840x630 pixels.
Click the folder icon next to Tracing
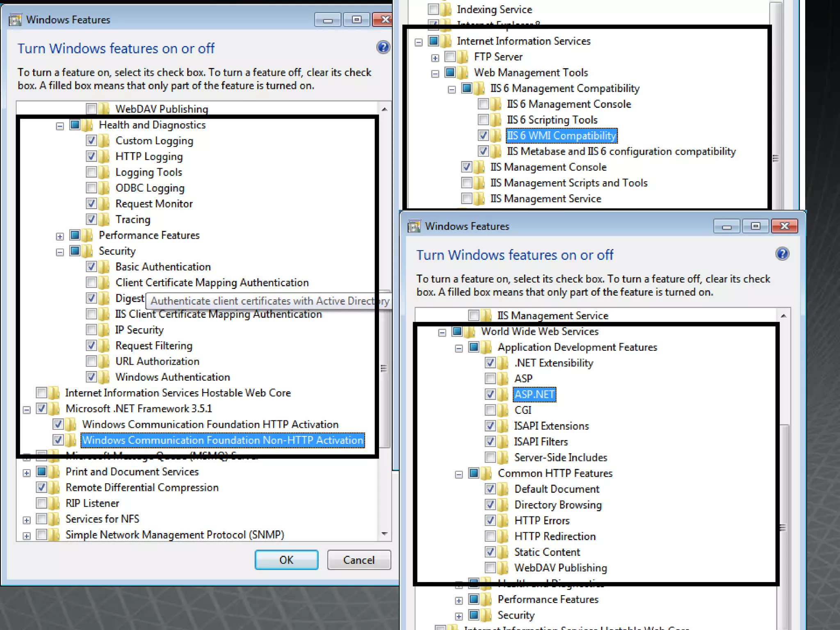point(104,219)
